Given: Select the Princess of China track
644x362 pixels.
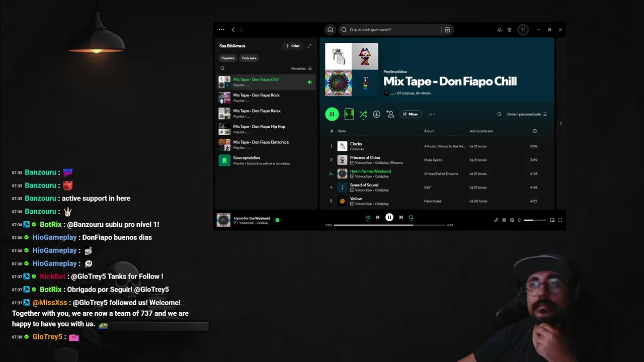Looking at the screenshot, I should (436, 160).
